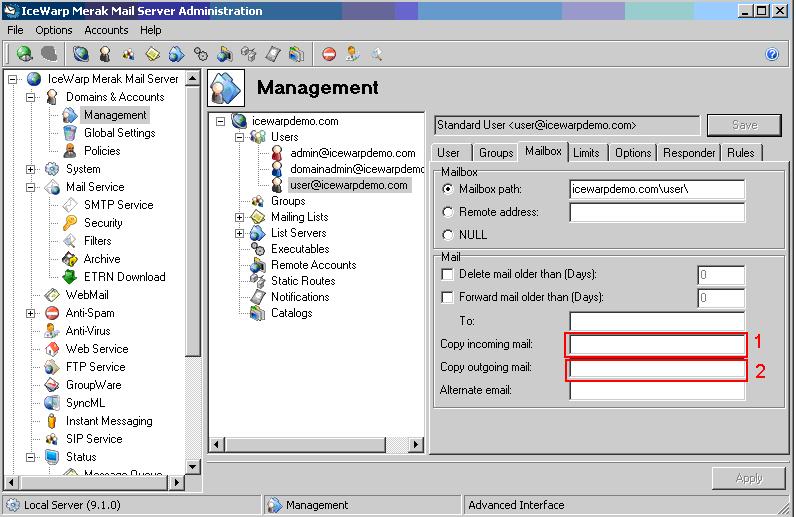Select Global Settings in the left tree
This screenshot has height=517, width=796.
coord(119,133)
